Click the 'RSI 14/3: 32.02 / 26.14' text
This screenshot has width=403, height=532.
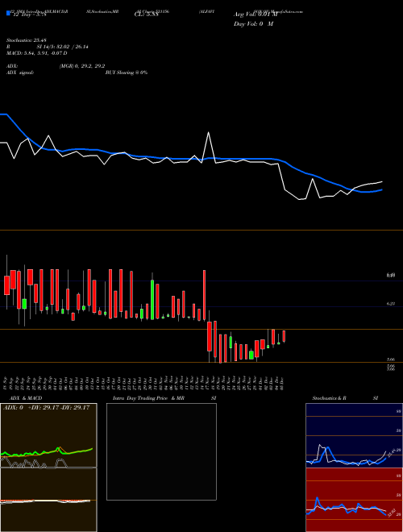coord(48,47)
